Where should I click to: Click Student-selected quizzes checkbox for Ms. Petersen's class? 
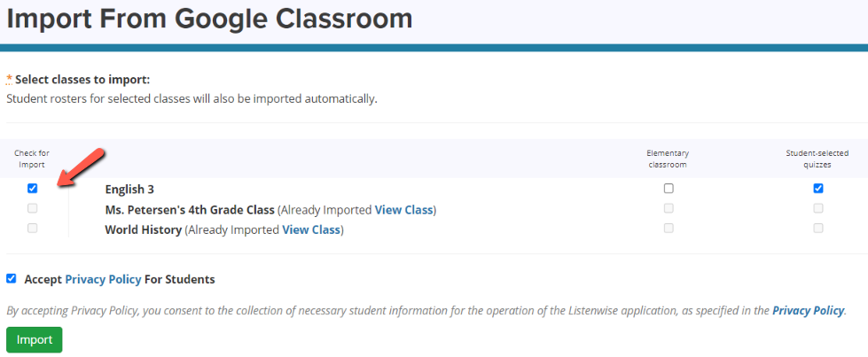pos(818,208)
